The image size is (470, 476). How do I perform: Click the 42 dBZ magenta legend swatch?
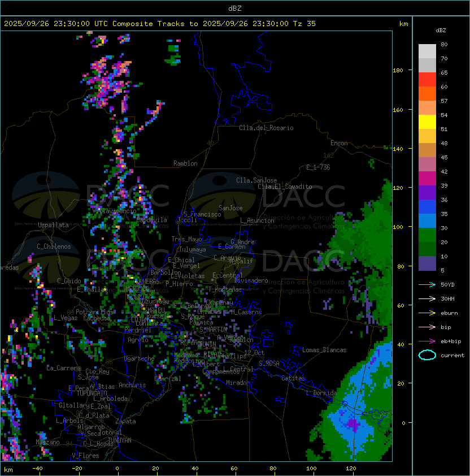pyautogui.click(x=427, y=179)
